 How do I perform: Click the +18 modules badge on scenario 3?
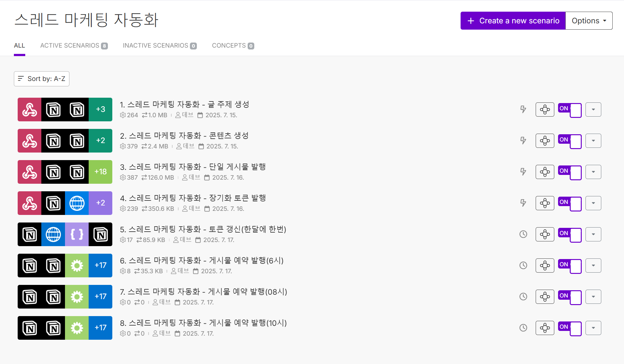(x=100, y=172)
